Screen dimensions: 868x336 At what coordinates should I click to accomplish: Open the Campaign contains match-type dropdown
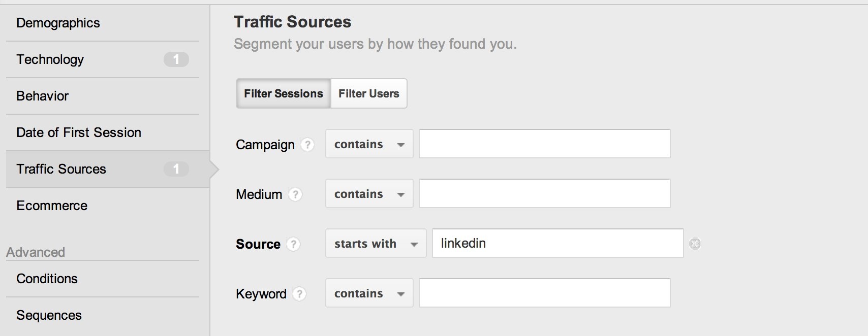[369, 144]
